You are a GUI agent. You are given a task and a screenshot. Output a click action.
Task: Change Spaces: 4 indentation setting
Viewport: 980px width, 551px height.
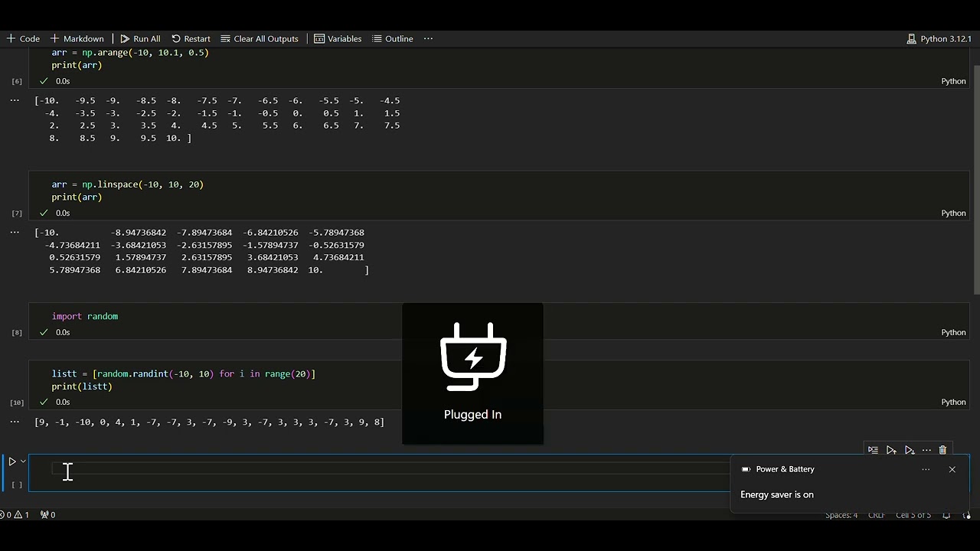pos(841,515)
